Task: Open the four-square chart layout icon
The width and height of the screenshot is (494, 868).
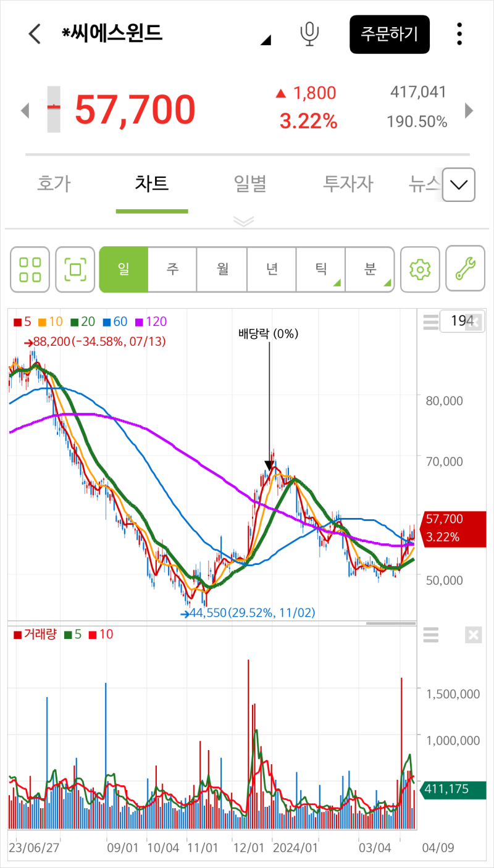Action: tap(30, 270)
